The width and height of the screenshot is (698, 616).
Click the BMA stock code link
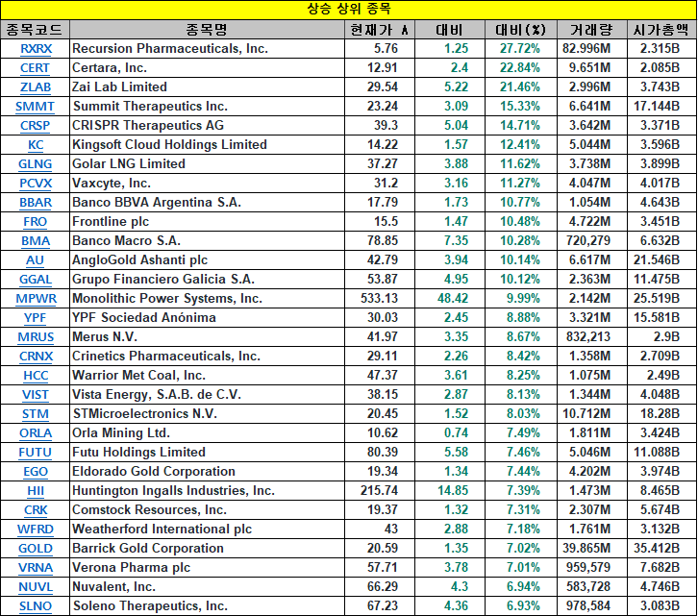click(x=36, y=241)
